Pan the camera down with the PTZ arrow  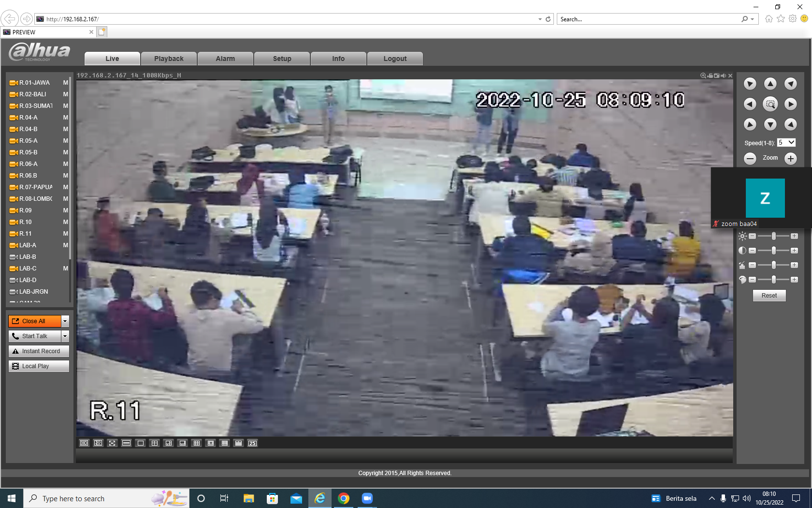[770, 124]
